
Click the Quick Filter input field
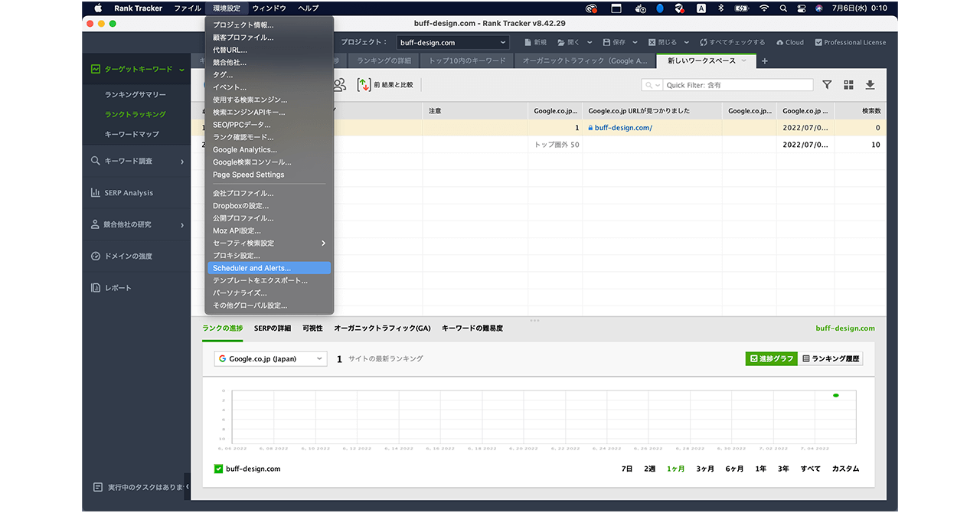click(x=737, y=85)
